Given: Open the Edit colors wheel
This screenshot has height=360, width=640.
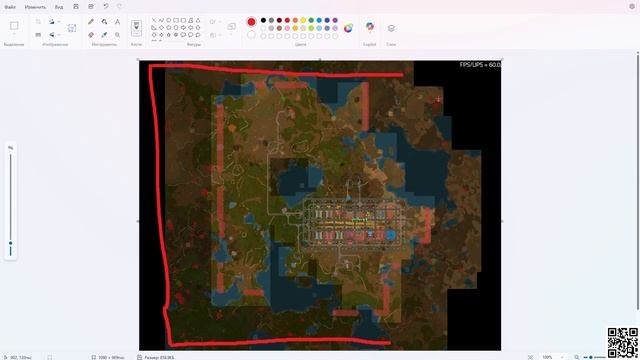Looking at the screenshot, I should pyautogui.click(x=348, y=28).
